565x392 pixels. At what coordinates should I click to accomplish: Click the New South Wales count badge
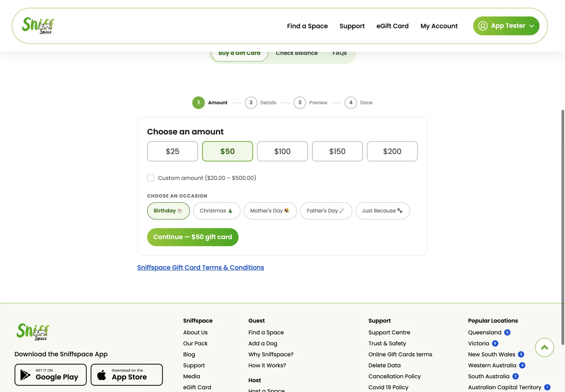coord(521,354)
